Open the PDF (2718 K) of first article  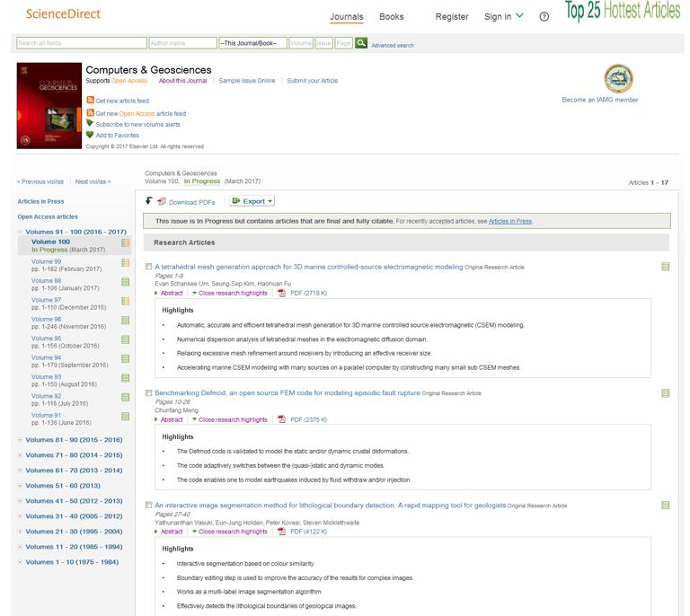pyautogui.click(x=303, y=293)
